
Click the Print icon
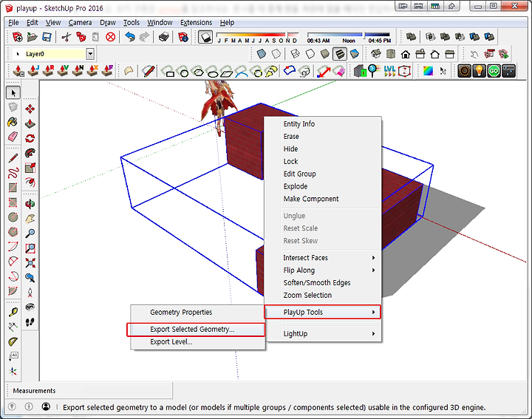click(163, 37)
